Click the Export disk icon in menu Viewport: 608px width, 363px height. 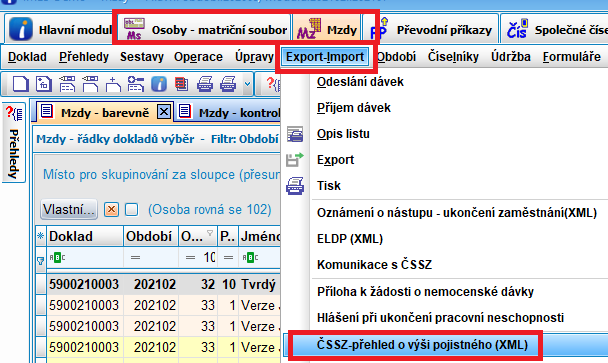(x=295, y=159)
